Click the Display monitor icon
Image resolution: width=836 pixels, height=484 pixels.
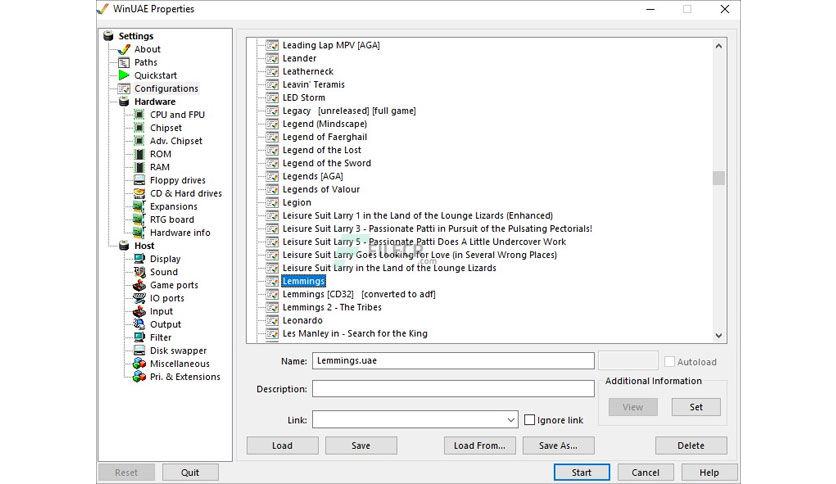click(139, 259)
